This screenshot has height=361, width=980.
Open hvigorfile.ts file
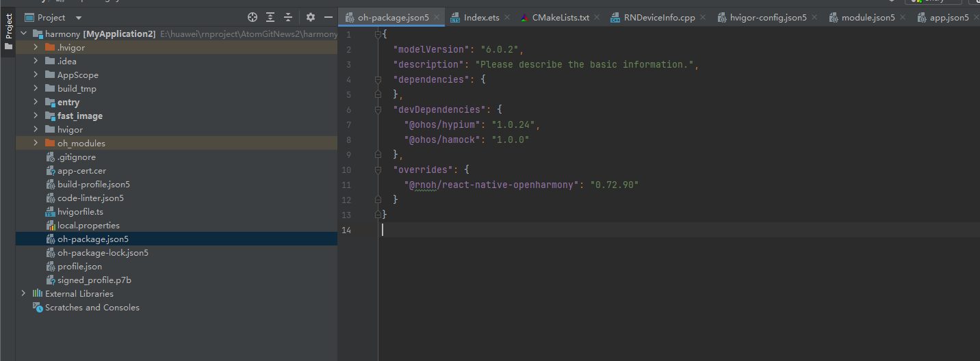(x=80, y=212)
